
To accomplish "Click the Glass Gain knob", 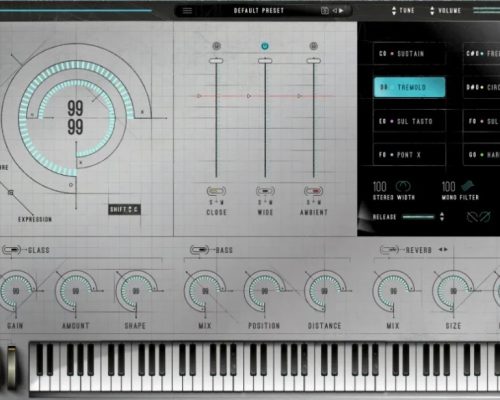I will tap(16, 291).
